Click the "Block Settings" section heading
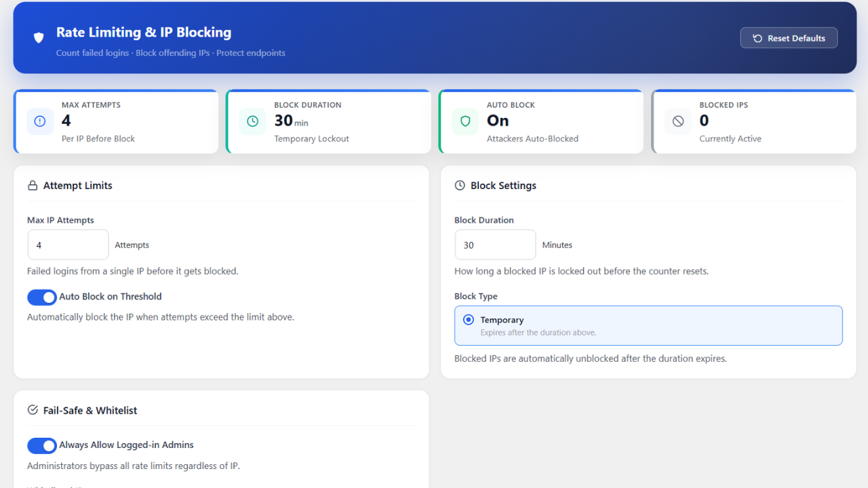868x488 pixels. click(x=503, y=186)
